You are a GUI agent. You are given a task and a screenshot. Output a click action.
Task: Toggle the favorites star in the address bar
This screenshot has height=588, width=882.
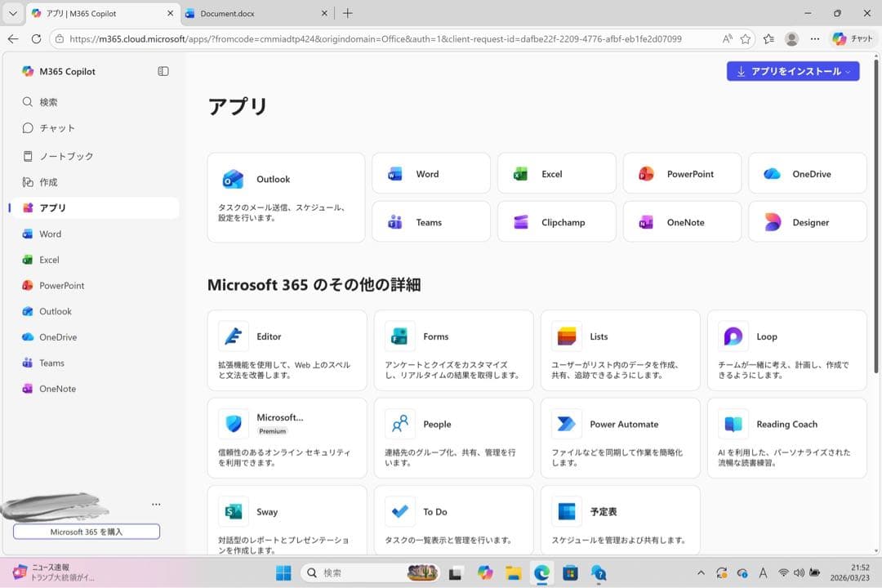pyautogui.click(x=744, y=38)
